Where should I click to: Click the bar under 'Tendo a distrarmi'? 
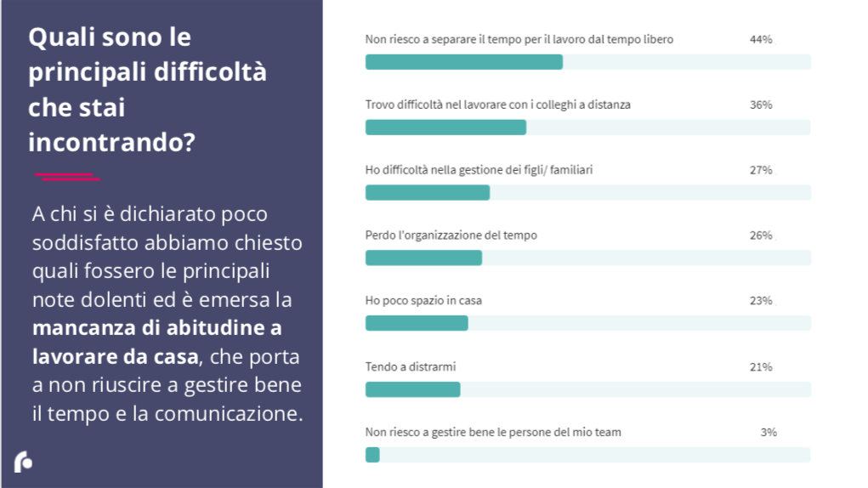click(412, 389)
